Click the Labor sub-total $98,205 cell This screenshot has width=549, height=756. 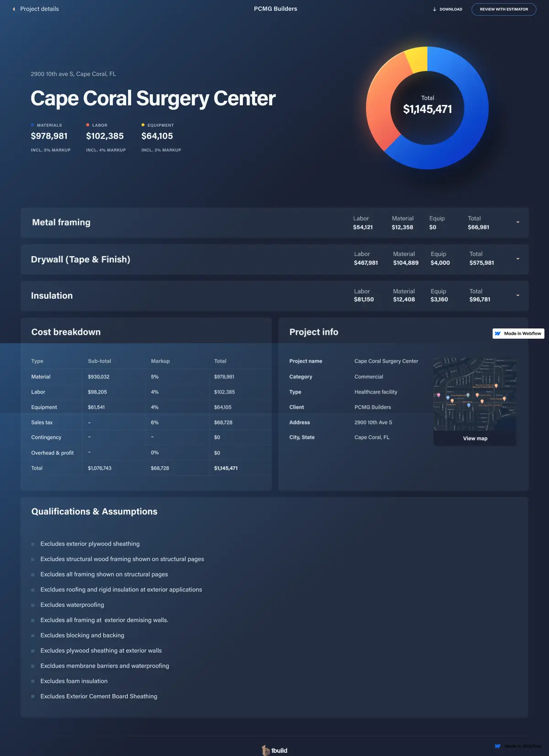click(97, 392)
